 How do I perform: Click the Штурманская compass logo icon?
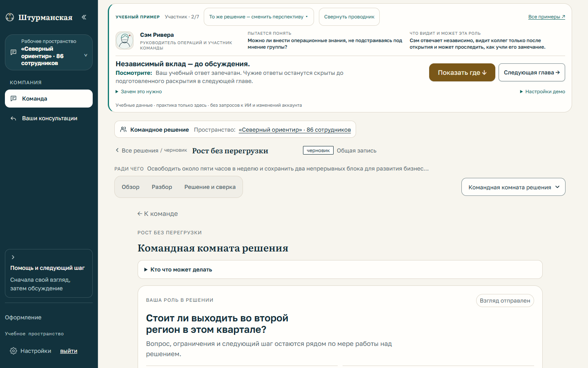click(x=10, y=17)
